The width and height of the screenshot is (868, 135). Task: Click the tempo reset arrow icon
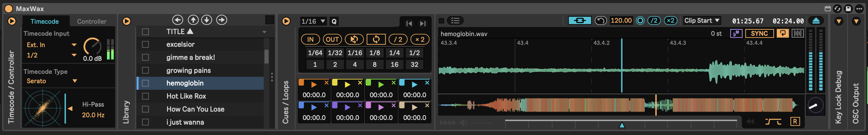point(600,20)
